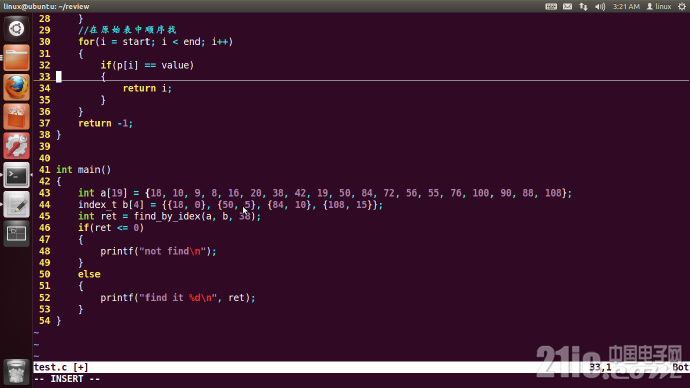
Task: Click the value 108 ending array a
Action: pos(553,193)
